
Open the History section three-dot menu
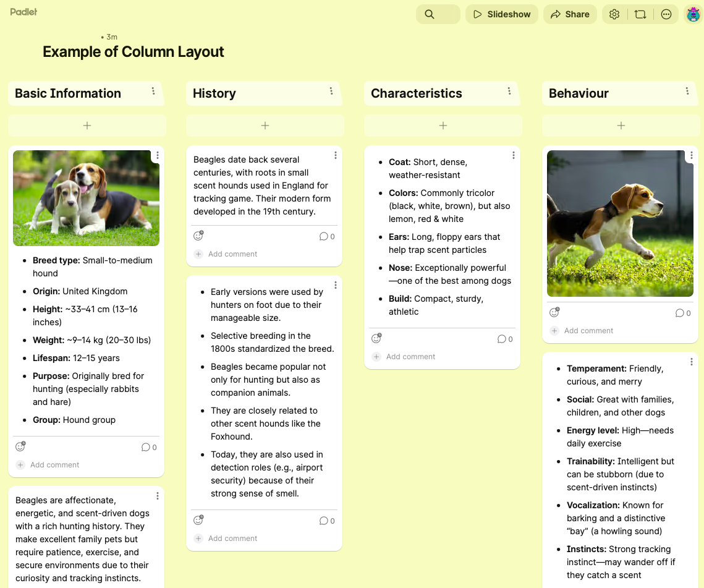(x=331, y=91)
